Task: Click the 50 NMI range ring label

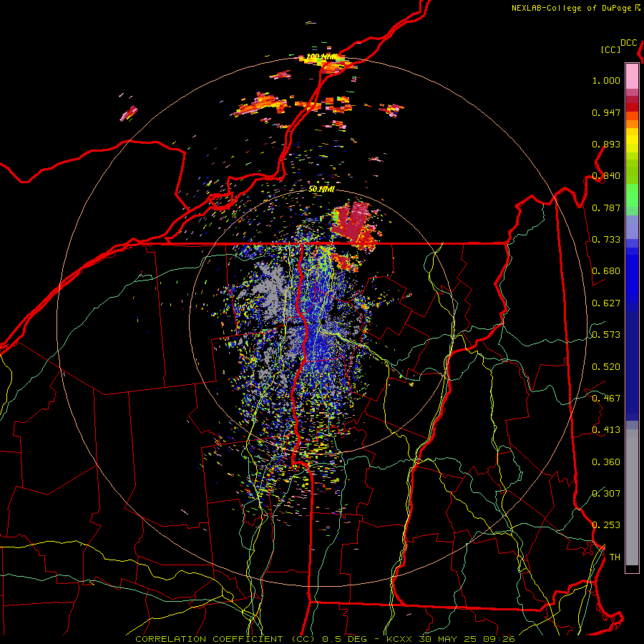Action: point(321,190)
